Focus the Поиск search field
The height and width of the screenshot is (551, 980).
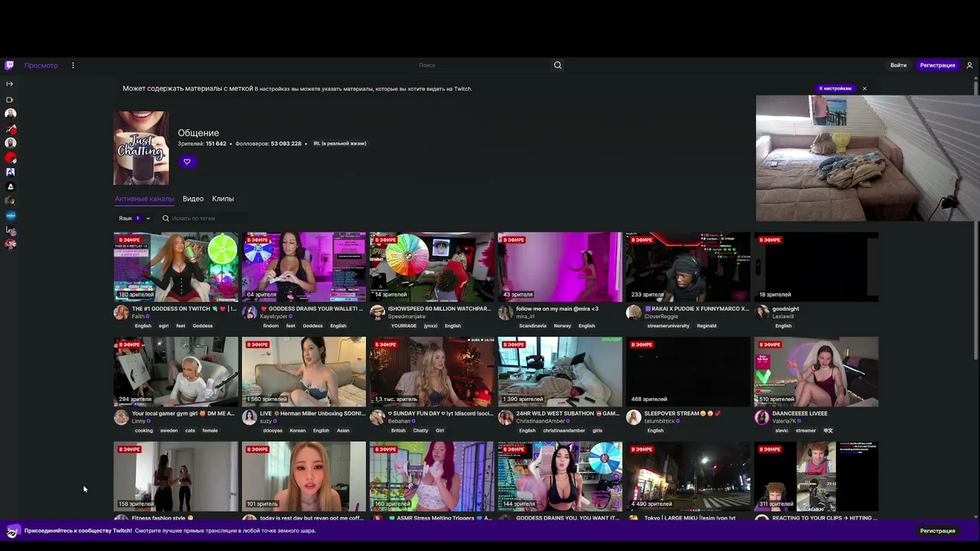click(484, 65)
